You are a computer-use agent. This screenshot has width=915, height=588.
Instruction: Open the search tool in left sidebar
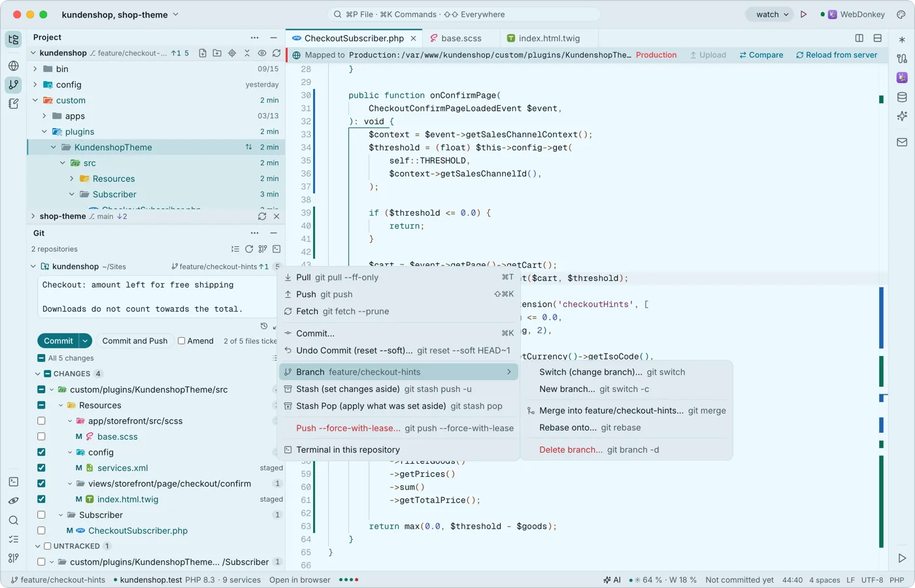click(x=13, y=520)
